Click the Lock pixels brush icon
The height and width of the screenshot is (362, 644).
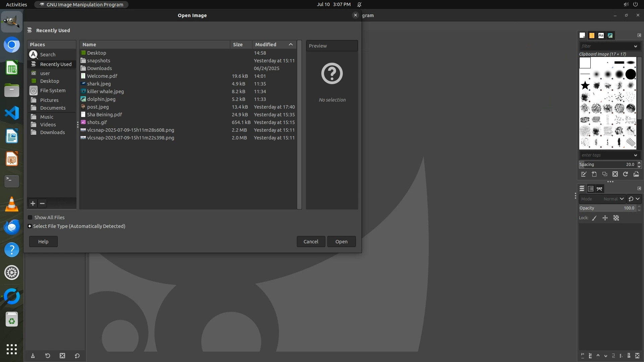pos(594,218)
